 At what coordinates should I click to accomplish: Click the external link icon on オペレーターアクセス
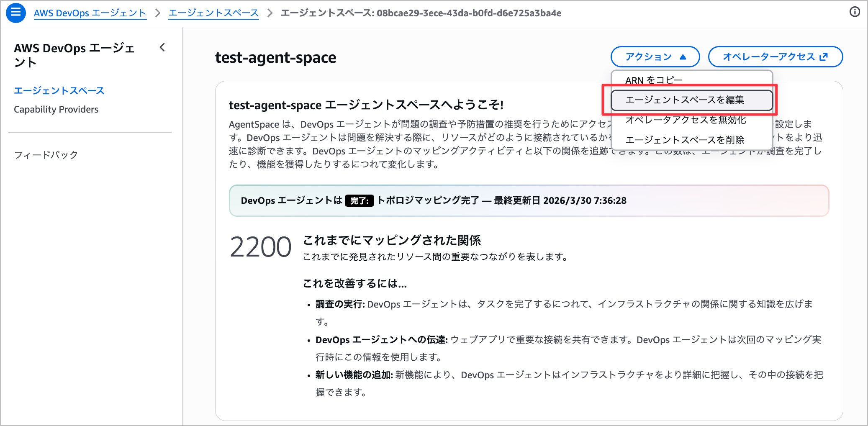(x=823, y=56)
